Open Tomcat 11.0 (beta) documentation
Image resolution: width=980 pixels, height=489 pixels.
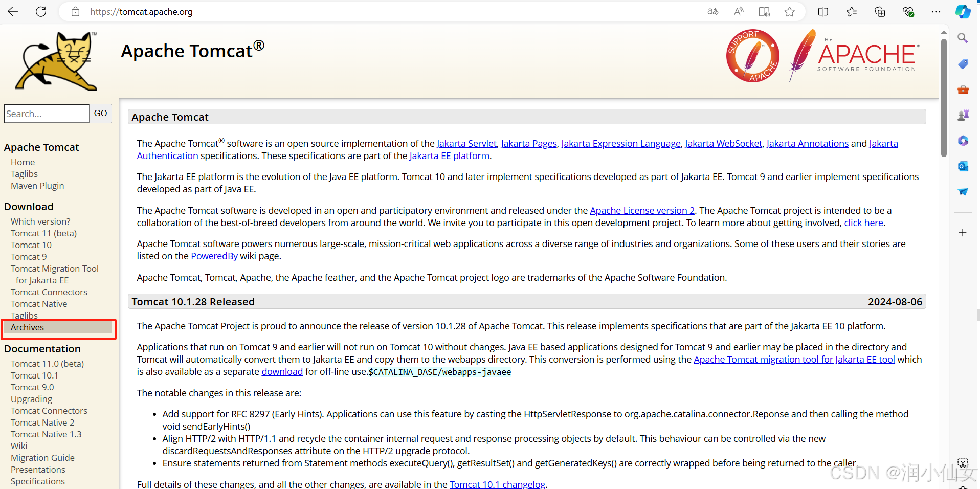coord(47,364)
